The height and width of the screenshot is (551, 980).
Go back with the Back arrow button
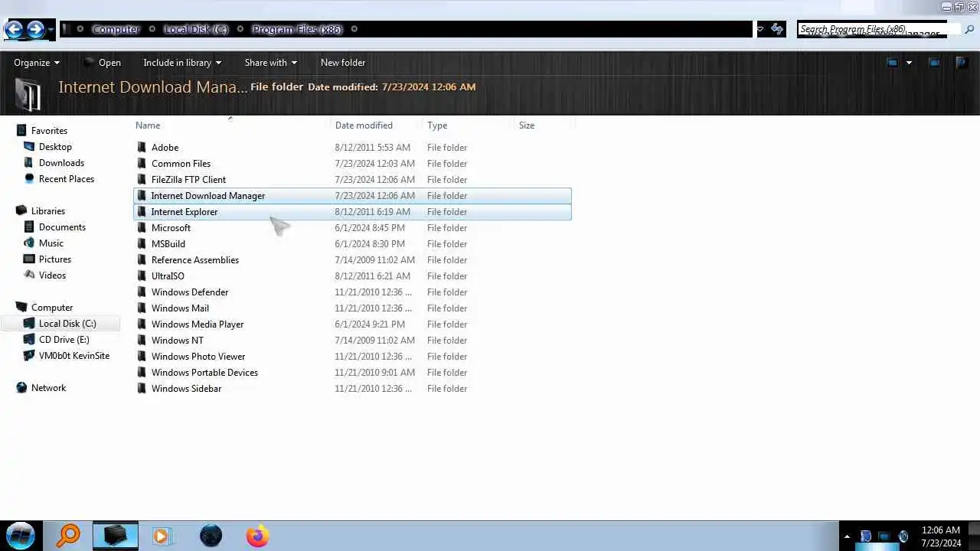tap(14, 30)
